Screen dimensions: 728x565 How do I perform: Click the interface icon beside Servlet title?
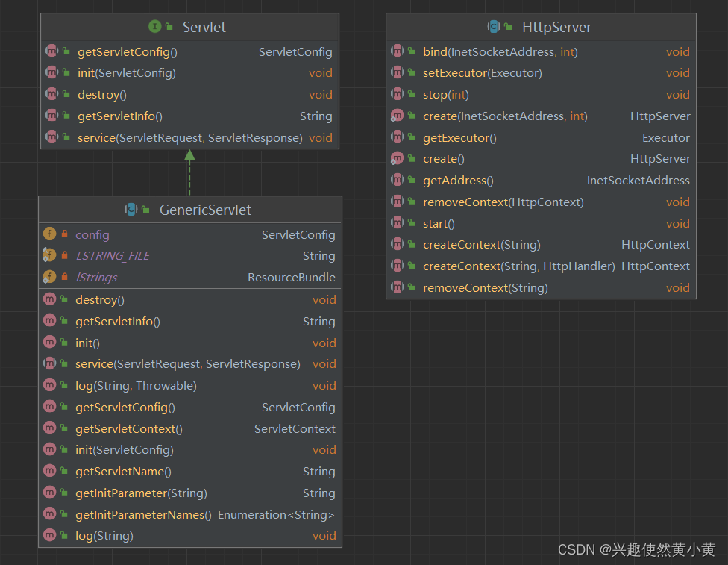point(154,26)
